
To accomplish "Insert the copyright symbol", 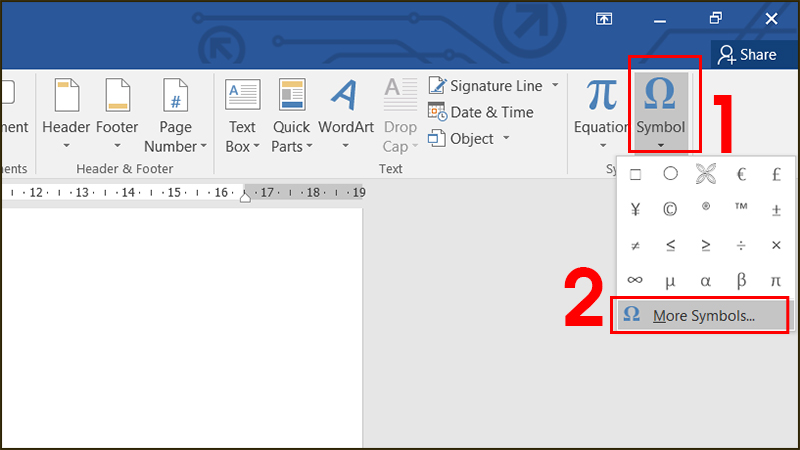I will pyautogui.click(x=669, y=210).
